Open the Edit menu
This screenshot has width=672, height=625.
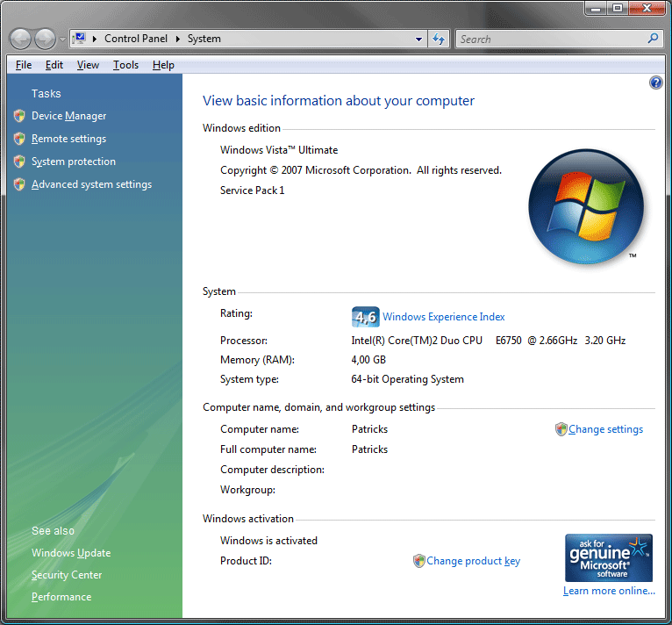(54, 65)
